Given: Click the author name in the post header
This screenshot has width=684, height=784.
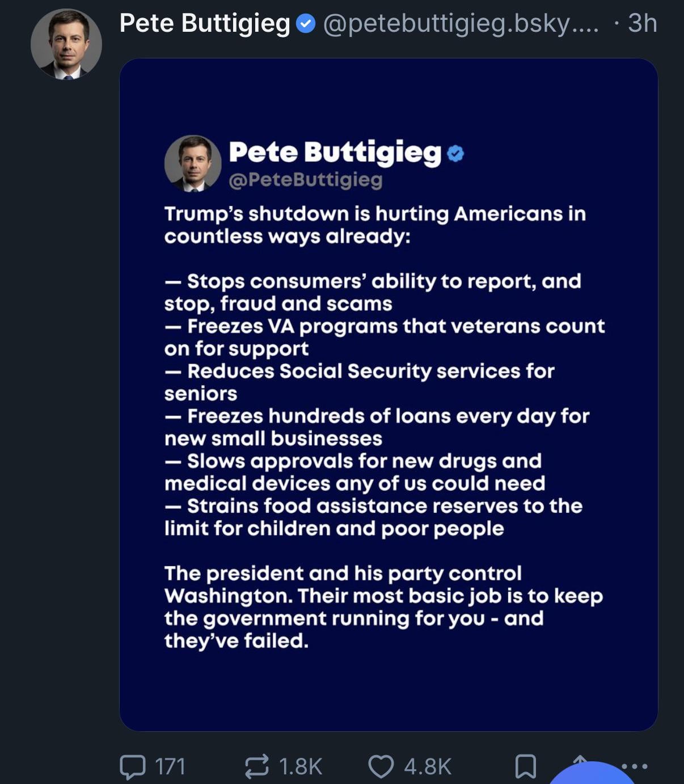Looking at the screenshot, I should pos(205,24).
